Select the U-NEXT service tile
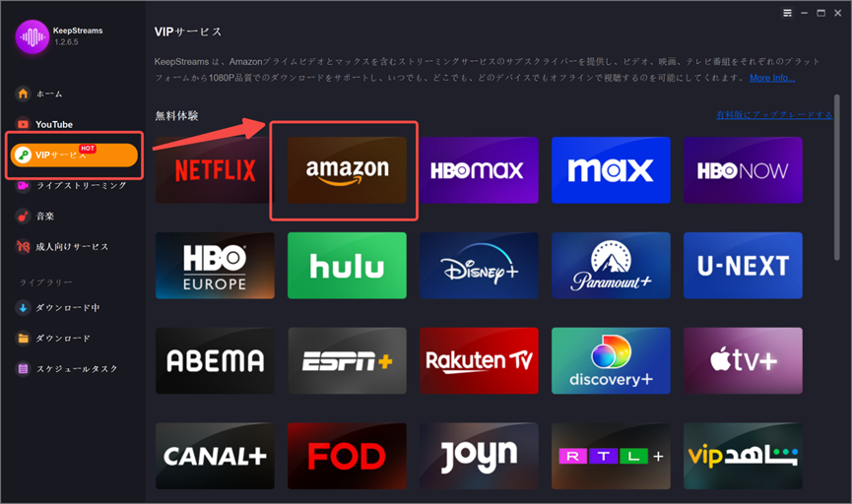Image resolution: width=852 pixels, height=504 pixels. click(x=743, y=266)
